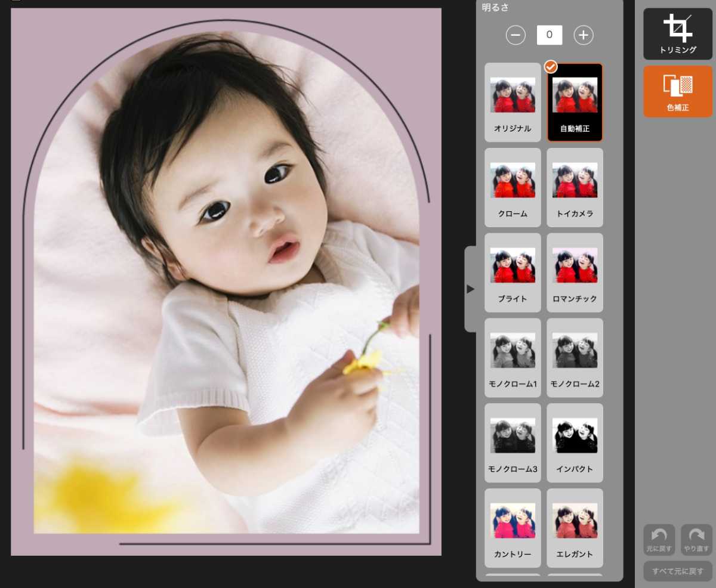Toggle the checked 自動補正 filter

[x=575, y=102]
